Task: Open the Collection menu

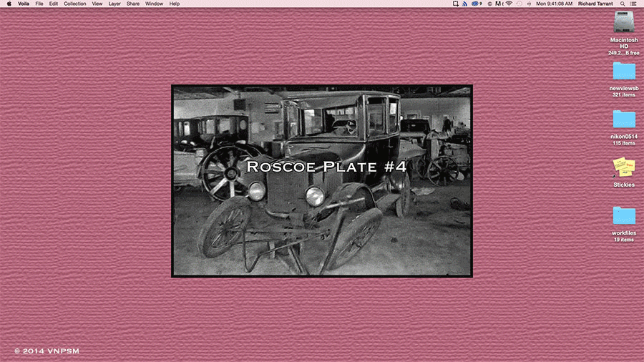Action: click(x=74, y=4)
